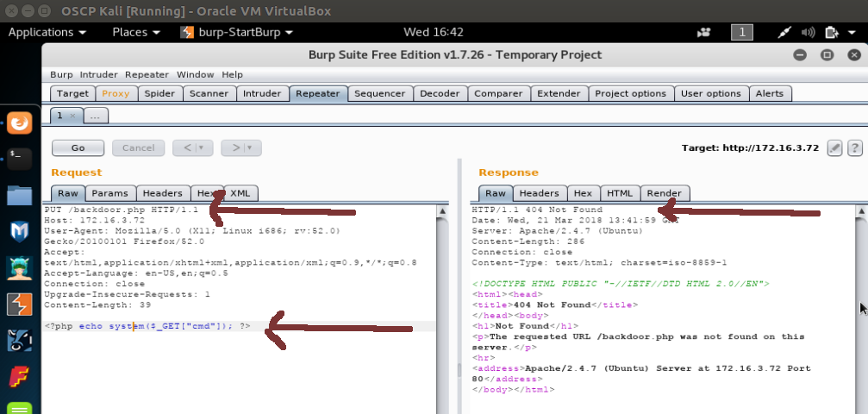Click the Go button to send request

click(x=78, y=148)
